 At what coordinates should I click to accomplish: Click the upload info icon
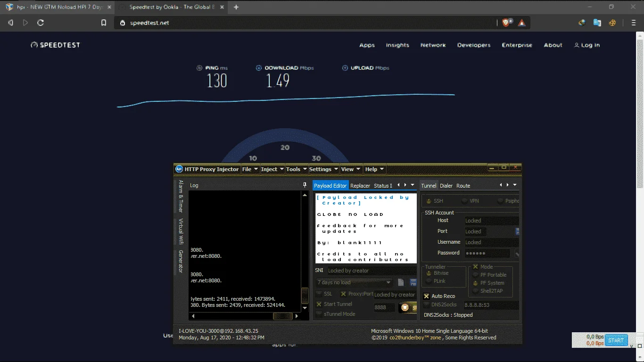point(345,68)
